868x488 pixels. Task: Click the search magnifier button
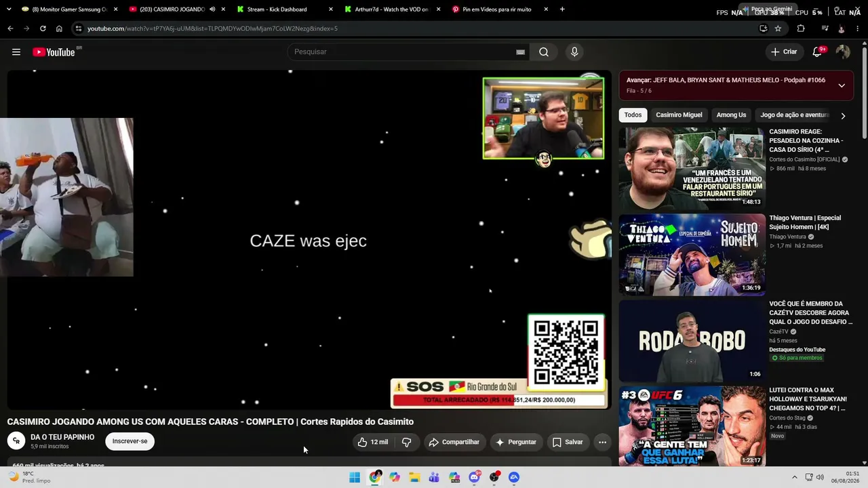[x=544, y=52]
